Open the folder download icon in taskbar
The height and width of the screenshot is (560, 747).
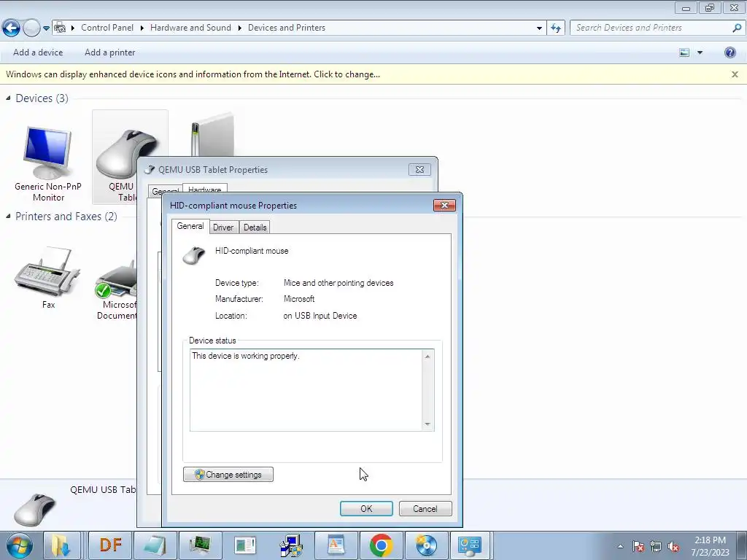pos(61,545)
